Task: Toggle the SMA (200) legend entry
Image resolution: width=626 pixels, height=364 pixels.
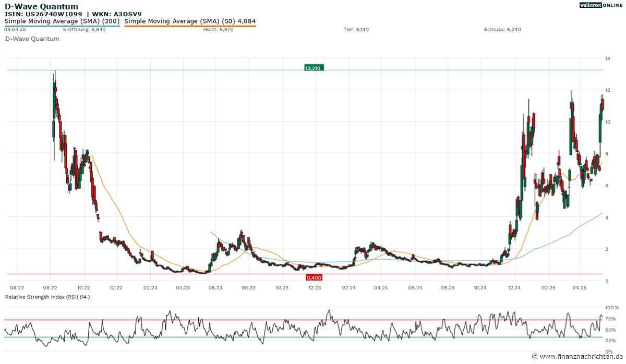Action: (62, 21)
